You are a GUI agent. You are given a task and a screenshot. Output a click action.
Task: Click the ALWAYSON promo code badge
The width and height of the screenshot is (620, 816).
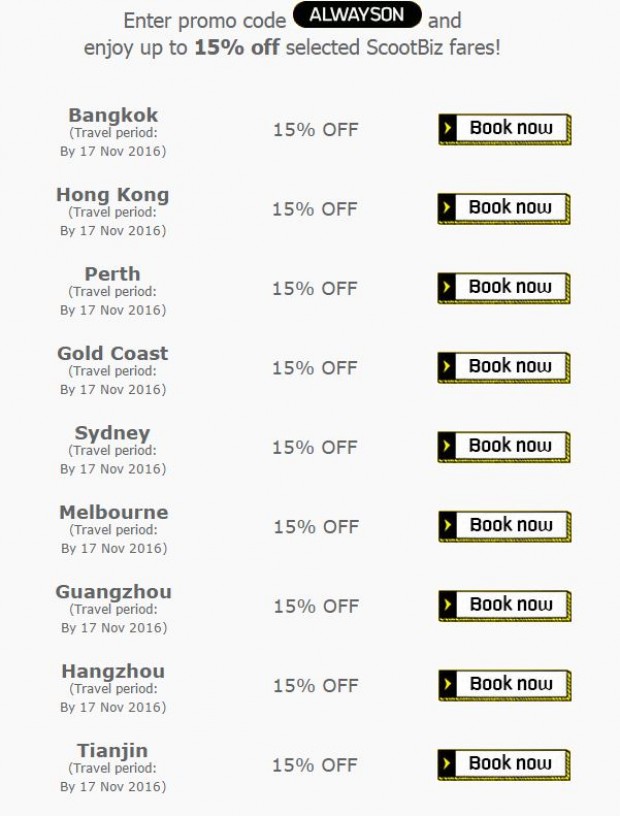click(357, 15)
